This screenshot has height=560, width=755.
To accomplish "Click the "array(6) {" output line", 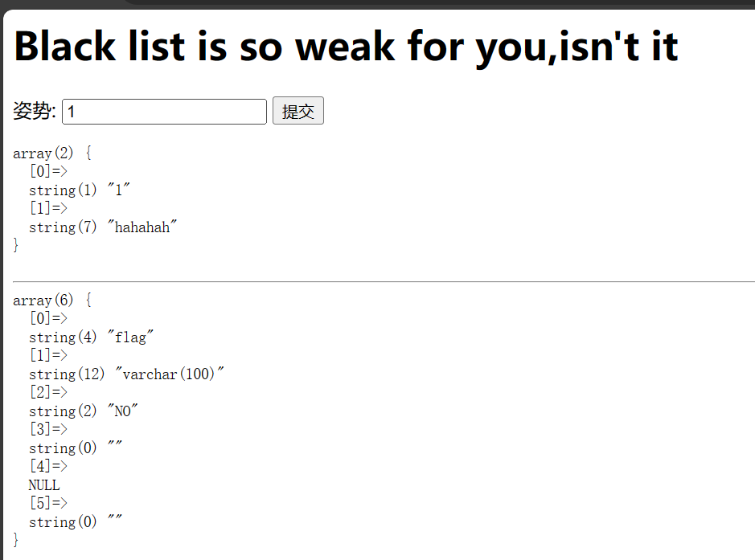I will [x=52, y=300].
